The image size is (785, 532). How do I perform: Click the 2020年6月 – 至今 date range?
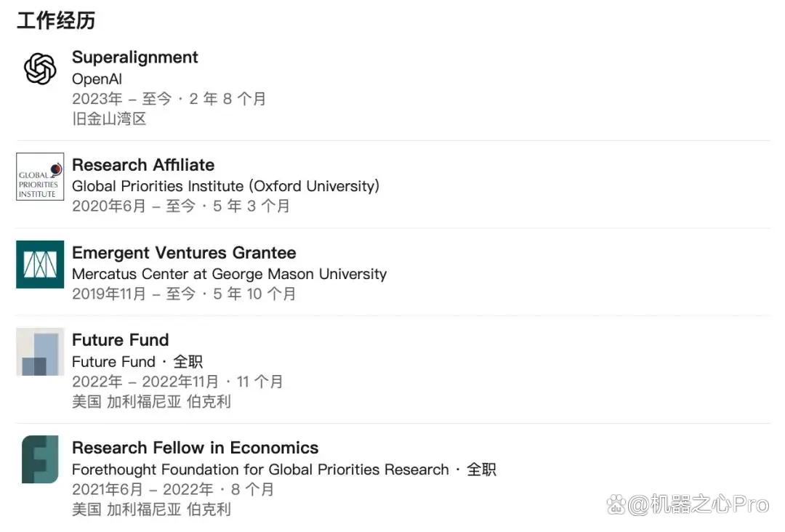point(134,206)
